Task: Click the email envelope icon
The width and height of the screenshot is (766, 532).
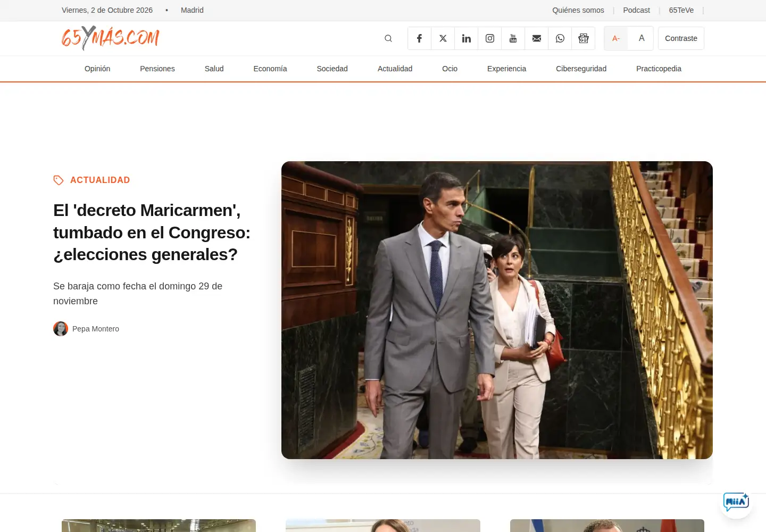Action: coord(536,38)
